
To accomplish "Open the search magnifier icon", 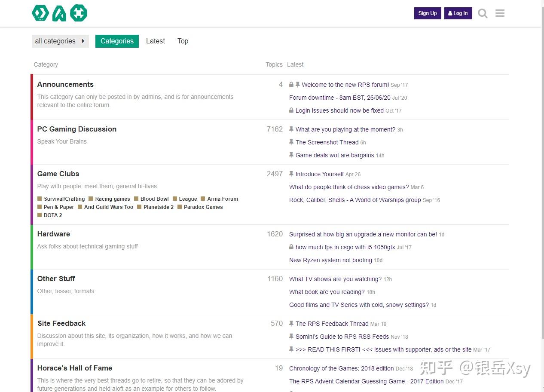I will click(483, 13).
